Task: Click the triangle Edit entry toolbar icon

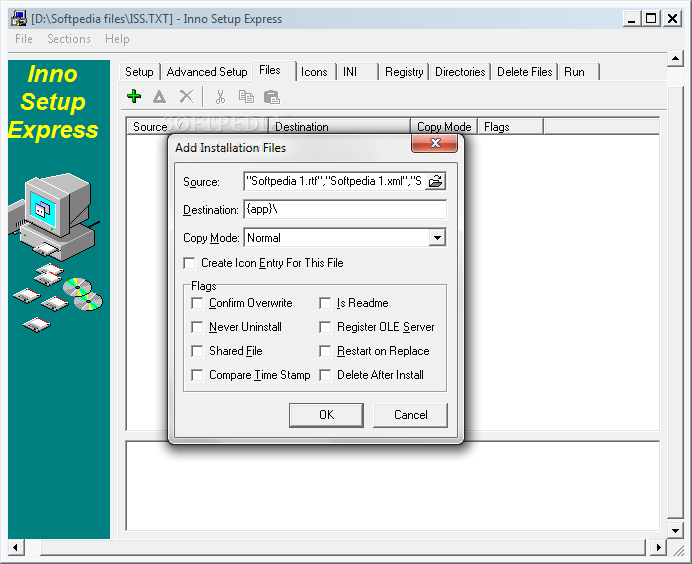Action: click(x=159, y=96)
